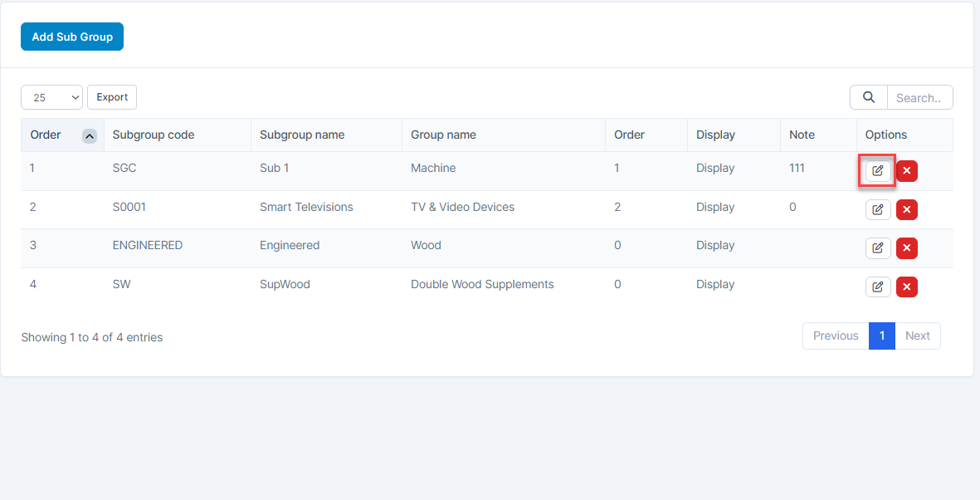
Task: Go to Previous page
Action: (x=836, y=336)
